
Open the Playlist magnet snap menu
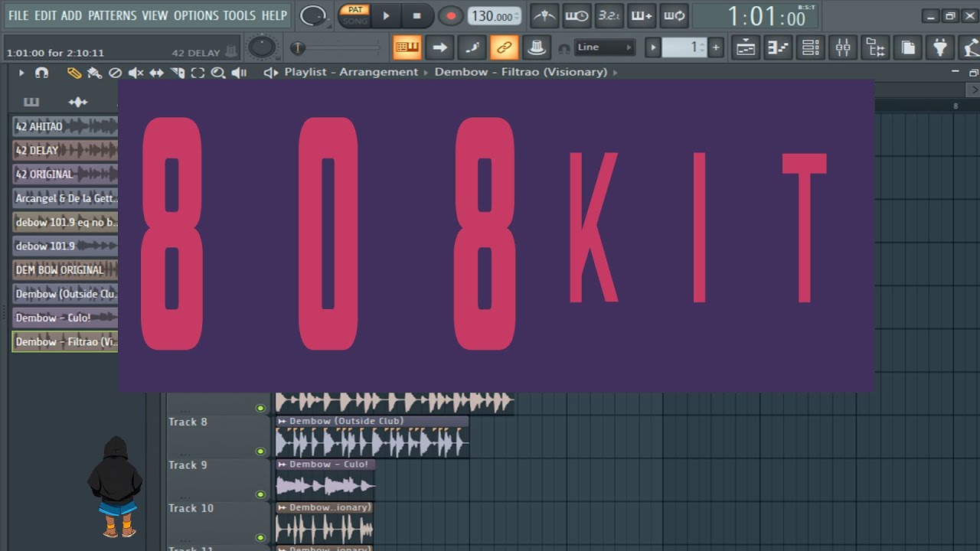(x=42, y=73)
